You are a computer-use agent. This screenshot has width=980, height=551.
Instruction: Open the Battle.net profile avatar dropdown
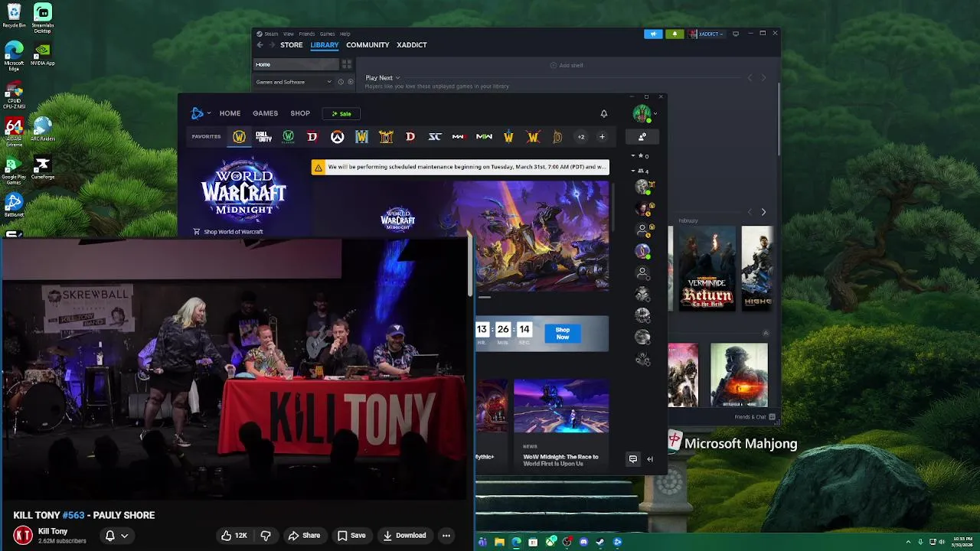pos(645,113)
